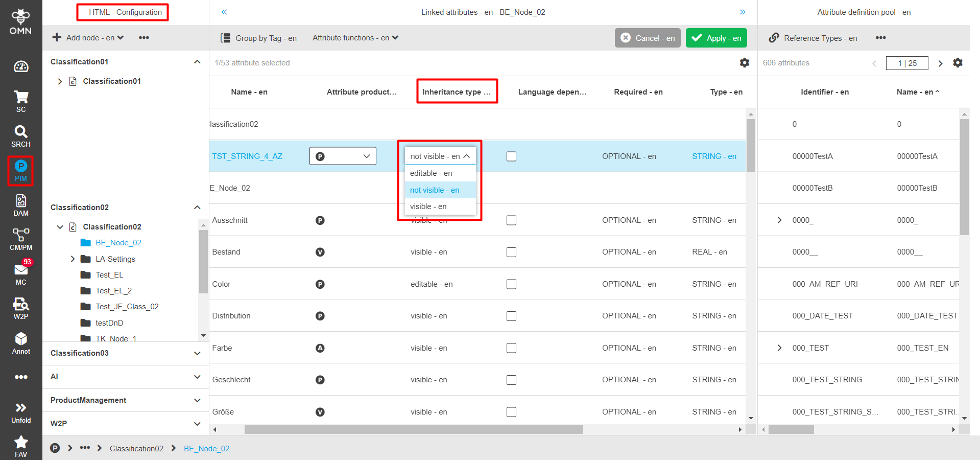The image size is (980, 460).
Task: Open the DAM module icon
Action: tap(20, 205)
